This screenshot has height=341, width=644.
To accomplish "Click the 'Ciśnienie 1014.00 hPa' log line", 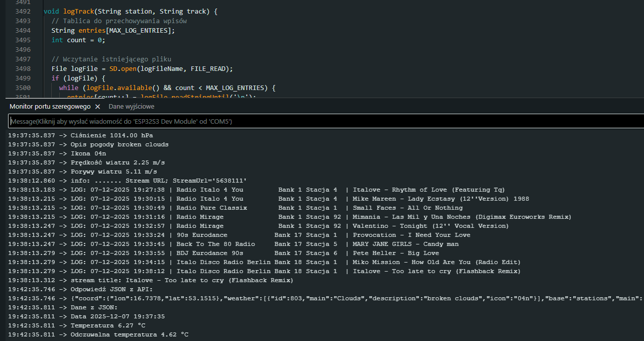I will (x=112, y=135).
